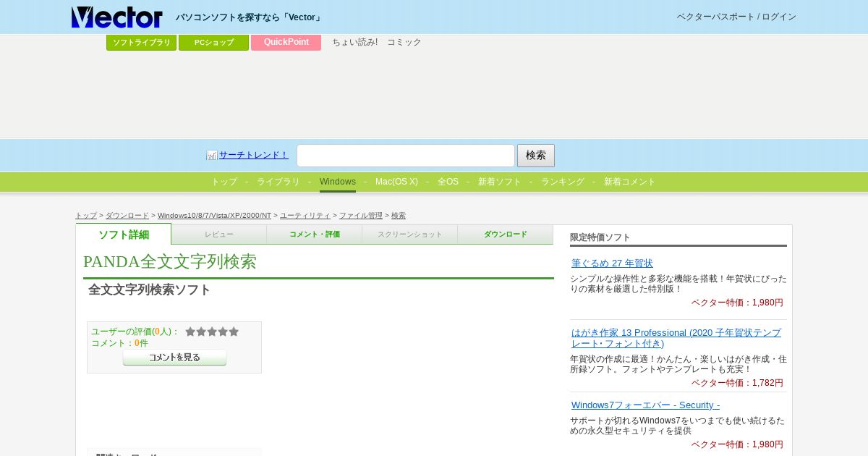
Task: Focus the search text field
Action: click(x=406, y=156)
